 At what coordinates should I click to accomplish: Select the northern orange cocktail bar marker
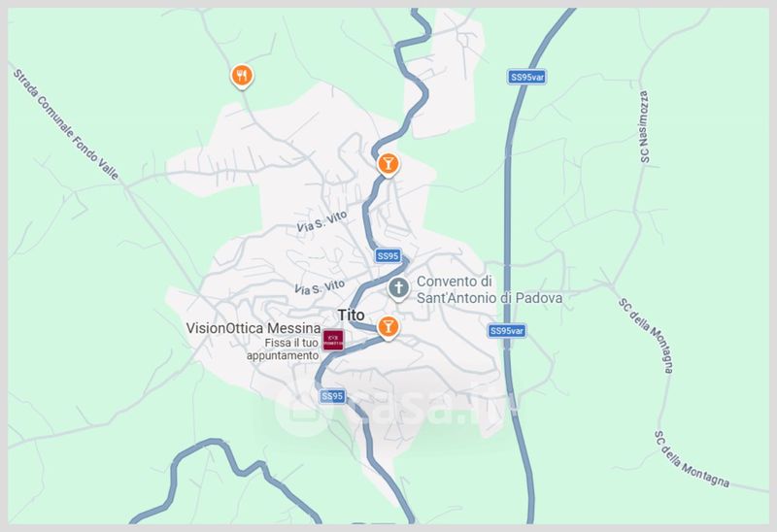pyautogui.click(x=388, y=164)
